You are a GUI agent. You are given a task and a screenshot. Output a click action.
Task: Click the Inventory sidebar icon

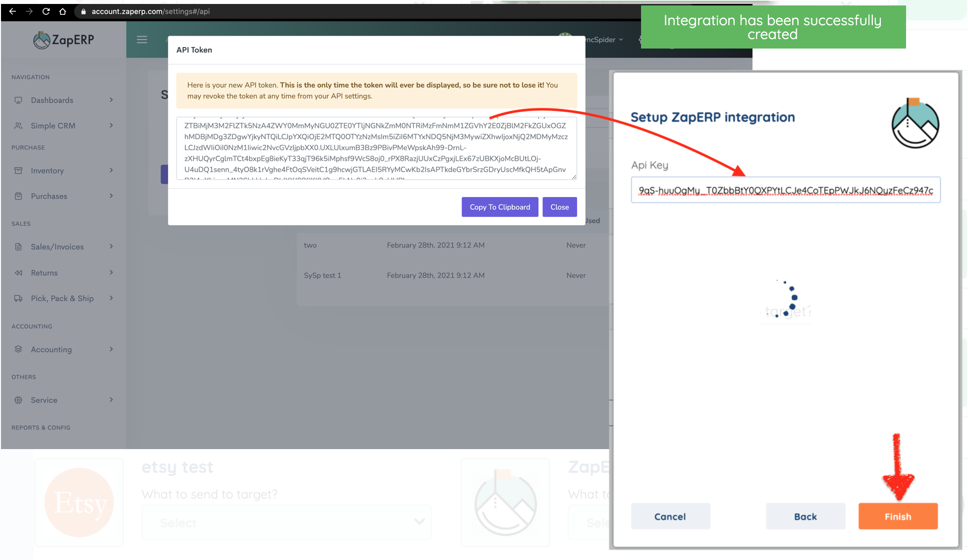tap(18, 170)
